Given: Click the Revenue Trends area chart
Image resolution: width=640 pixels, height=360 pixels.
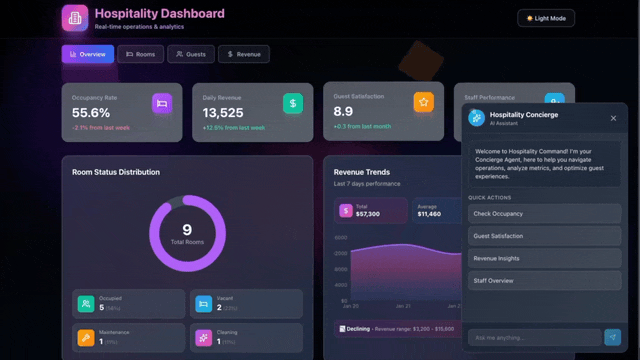Looking at the screenshot, I should pos(406,272).
